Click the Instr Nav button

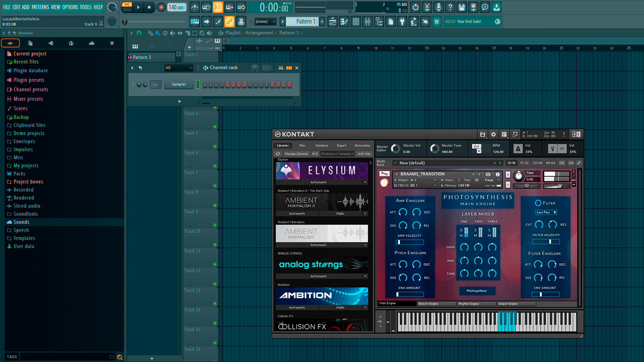[x=364, y=154]
